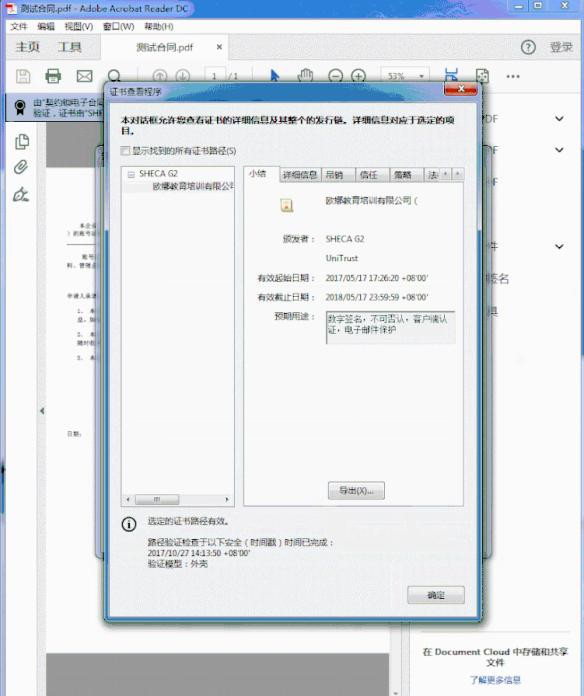The height and width of the screenshot is (696, 584).
Task: Open the attachments paperclip panel
Action: coord(21,167)
